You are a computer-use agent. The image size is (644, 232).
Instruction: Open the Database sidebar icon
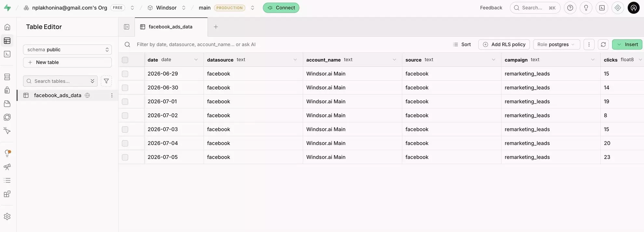[x=7, y=77]
